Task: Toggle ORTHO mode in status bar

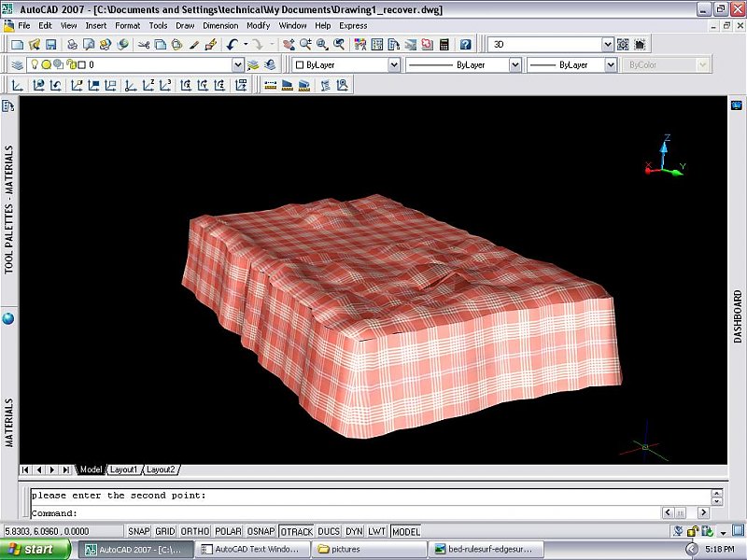Action: coord(195,531)
